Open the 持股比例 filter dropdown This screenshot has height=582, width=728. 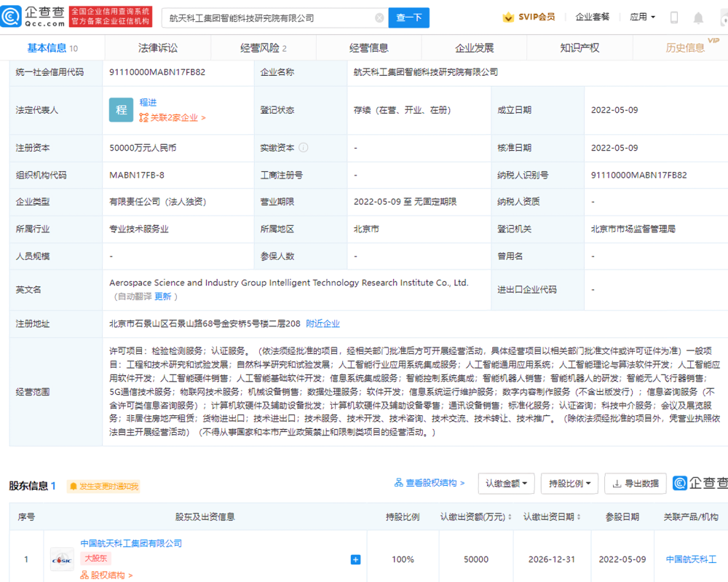pyautogui.click(x=570, y=484)
